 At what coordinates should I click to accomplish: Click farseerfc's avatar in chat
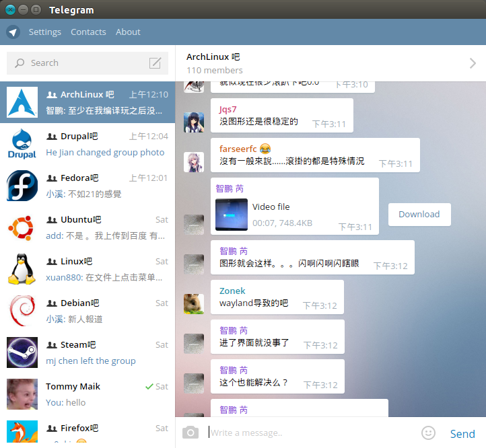coord(194,162)
